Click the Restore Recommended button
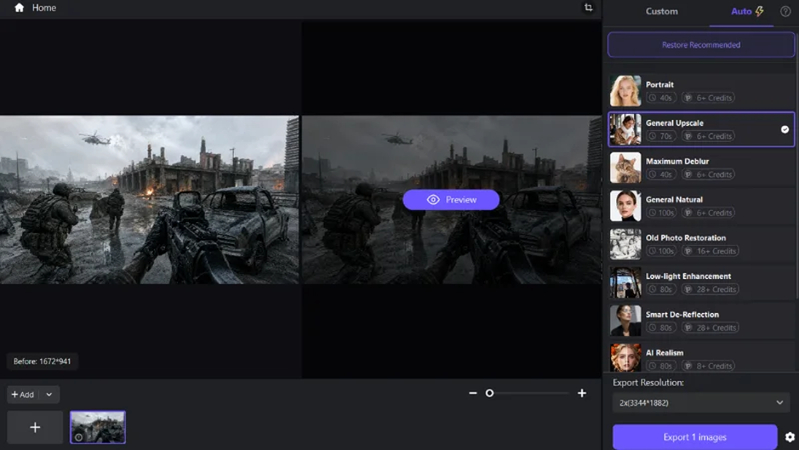The image size is (799, 450). click(x=701, y=45)
